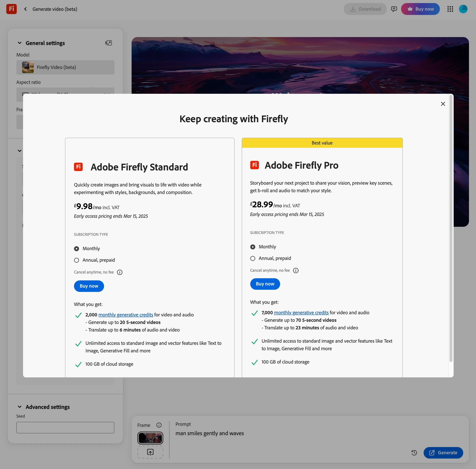Click the back arrow beside Generate video
476x469 pixels.
[25, 9]
